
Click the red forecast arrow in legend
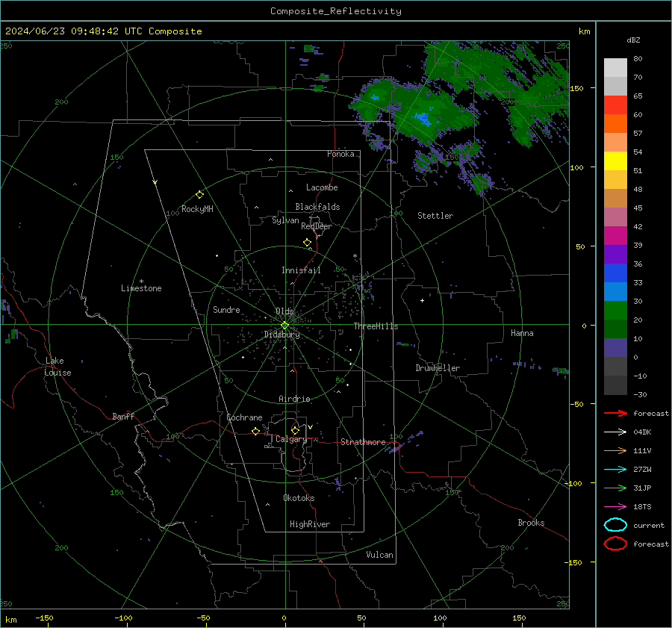pyautogui.click(x=615, y=413)
